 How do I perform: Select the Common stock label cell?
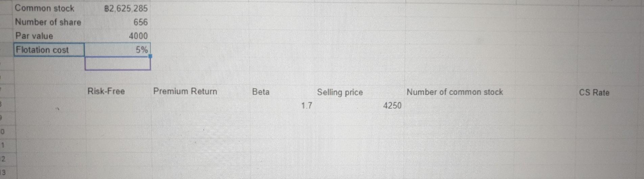(45, 8)
